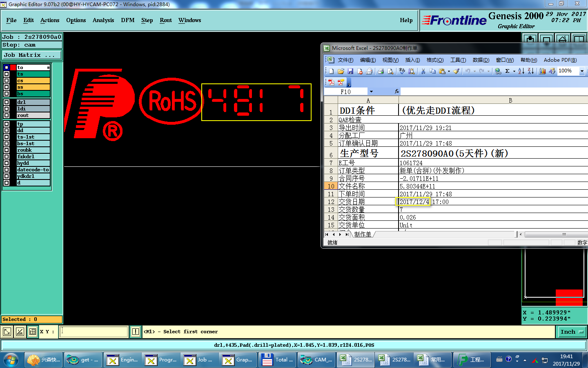
Task: Click the layer name dd
Action: click(33, 130)
